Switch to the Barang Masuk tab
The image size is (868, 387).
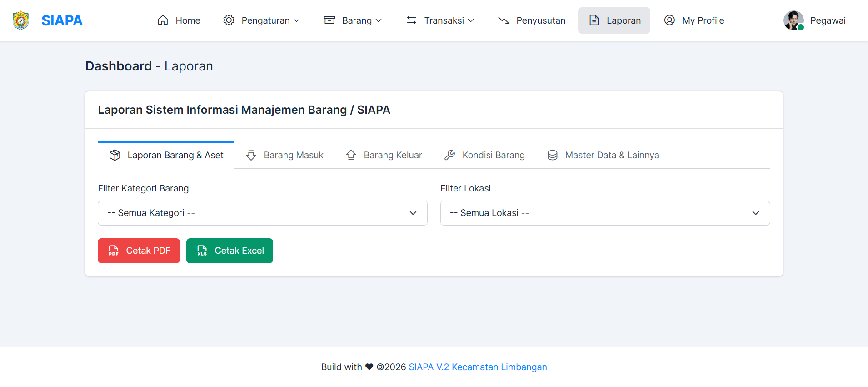[x=284, y=155]
